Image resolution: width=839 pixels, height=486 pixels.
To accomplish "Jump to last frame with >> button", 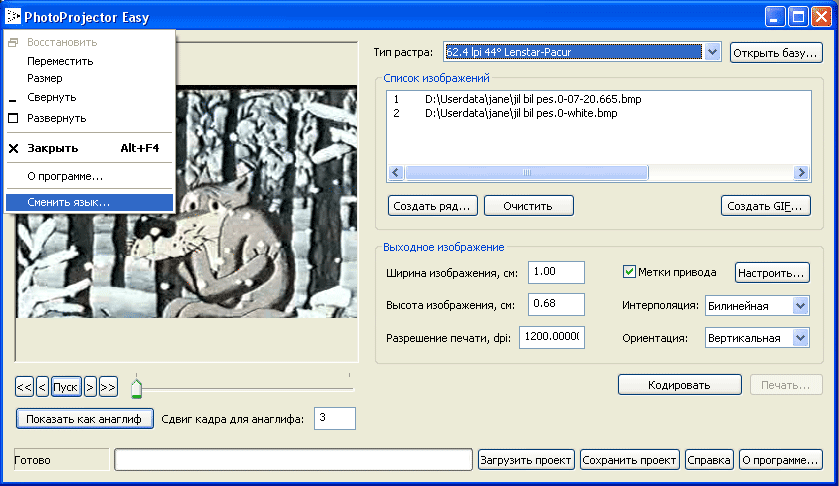I will [108, 387].
